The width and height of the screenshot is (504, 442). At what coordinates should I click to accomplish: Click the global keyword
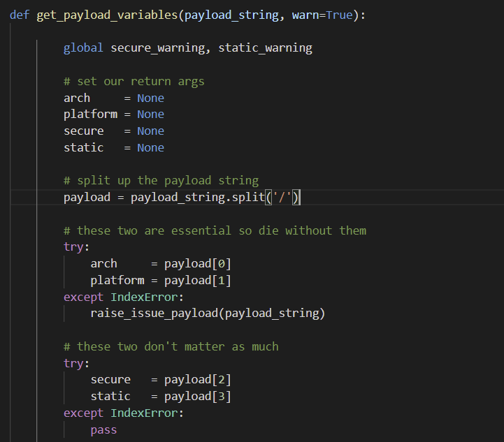(x=83, y=47)
